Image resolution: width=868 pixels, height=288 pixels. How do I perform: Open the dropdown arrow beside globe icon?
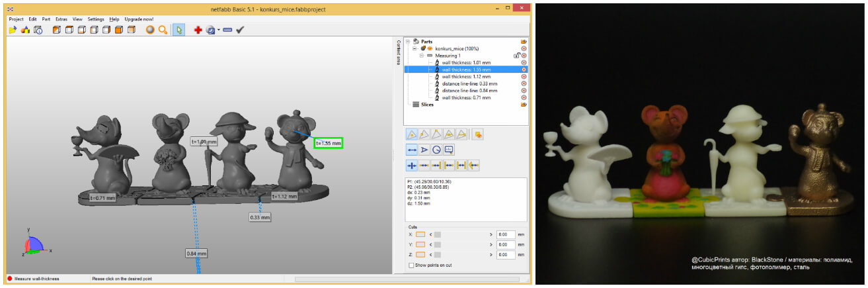coord(219,30)
